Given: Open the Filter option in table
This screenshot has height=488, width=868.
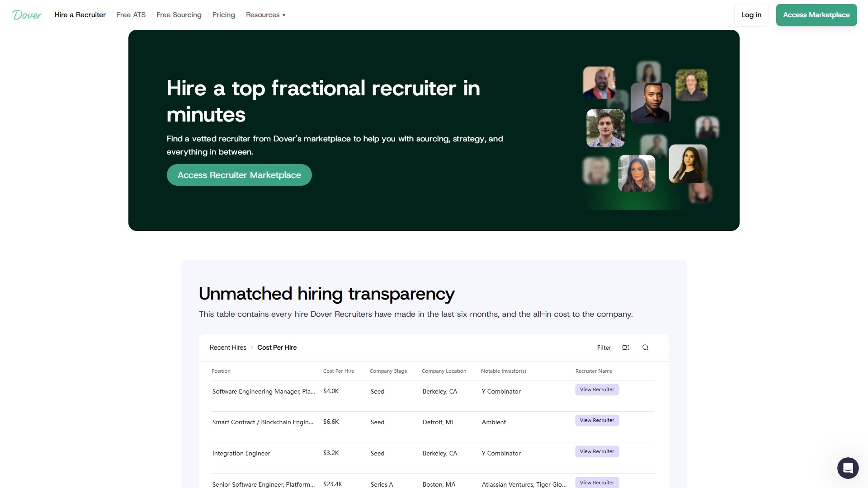Looking at the screenshot, I should pos(604,347).
